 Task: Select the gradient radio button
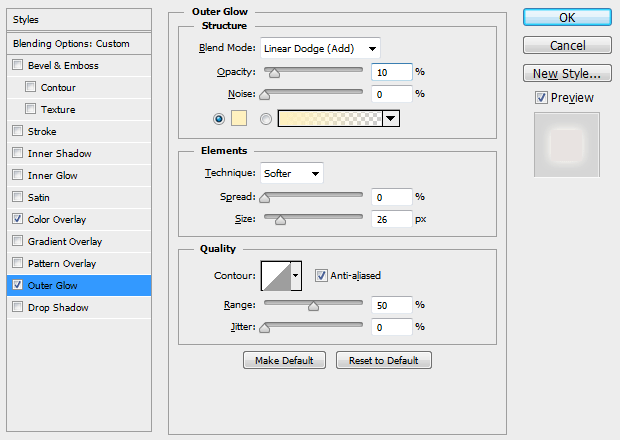pyautogui.click(x=266, y=118)
